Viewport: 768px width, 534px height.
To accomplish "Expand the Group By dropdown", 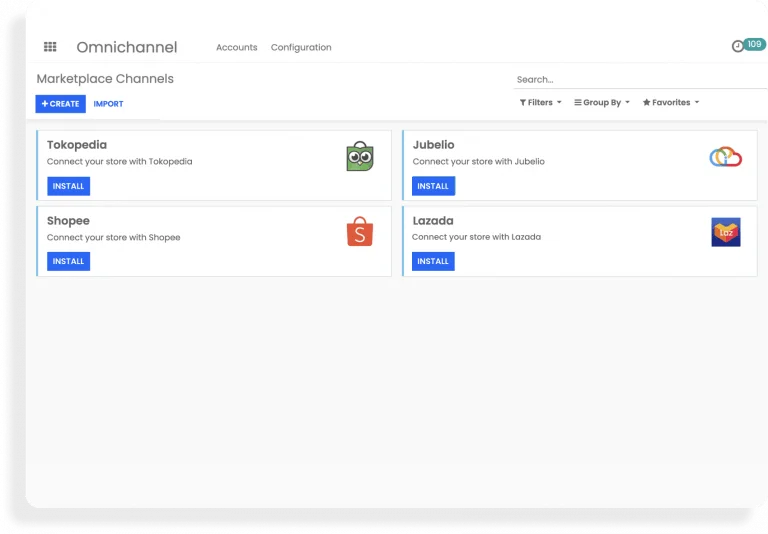I will pos(601,102).
